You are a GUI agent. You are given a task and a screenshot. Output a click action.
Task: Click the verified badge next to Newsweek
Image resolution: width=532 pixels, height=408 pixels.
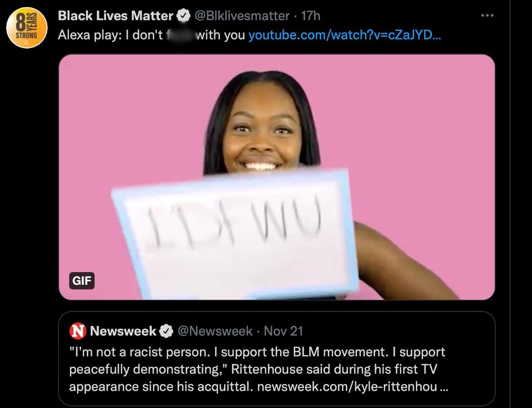[x=166, y=331]
